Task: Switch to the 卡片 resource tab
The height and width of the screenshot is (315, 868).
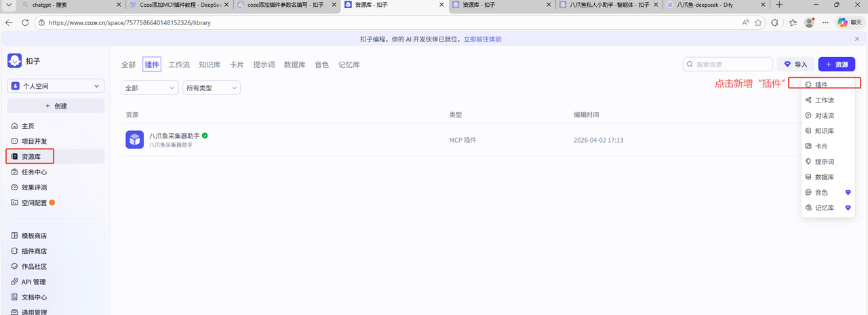Action: tap(237, 64)
